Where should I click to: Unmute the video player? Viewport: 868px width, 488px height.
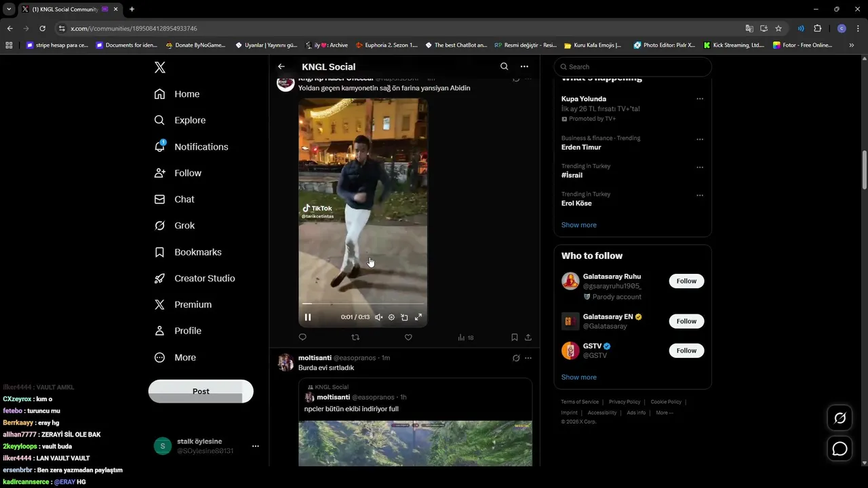point(378,317)
